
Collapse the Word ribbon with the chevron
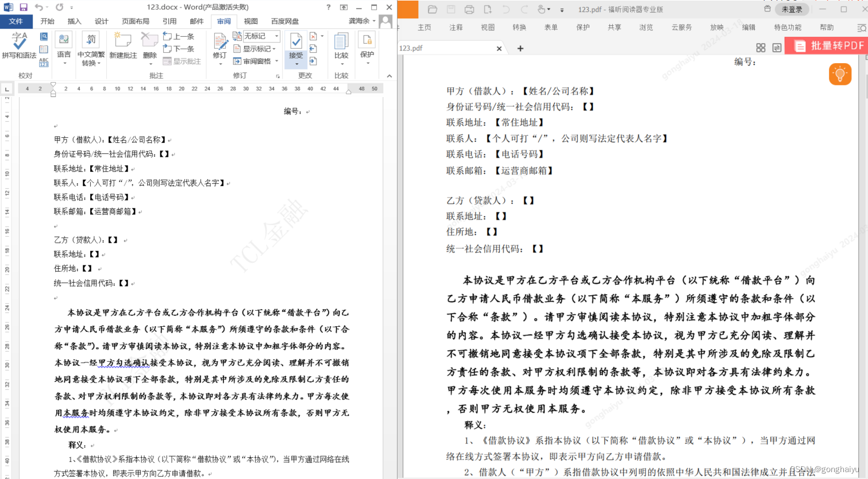[x=389, y=76]
